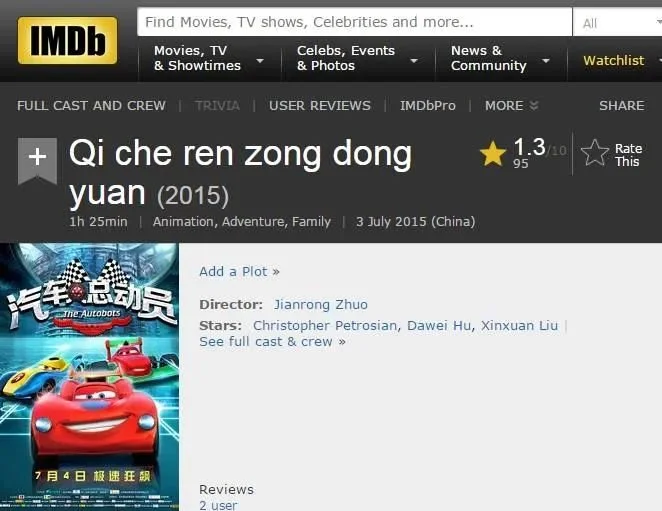Image resolution: width=662 pixels, height=511 pixels.
Task: Click the search box for movies
Action: pos(355,22)
